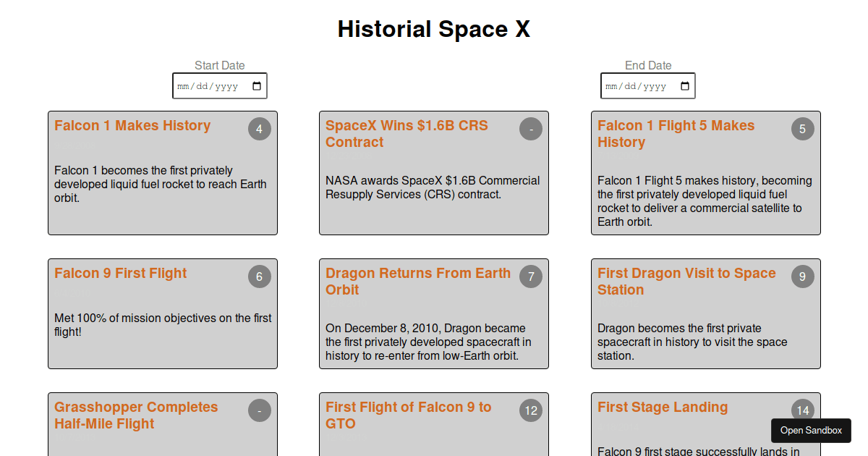Viewport: 868px width, 456px height.
Task: Click text 'On December 8, 2010, Dragon became'
Action: click(425, 328)
